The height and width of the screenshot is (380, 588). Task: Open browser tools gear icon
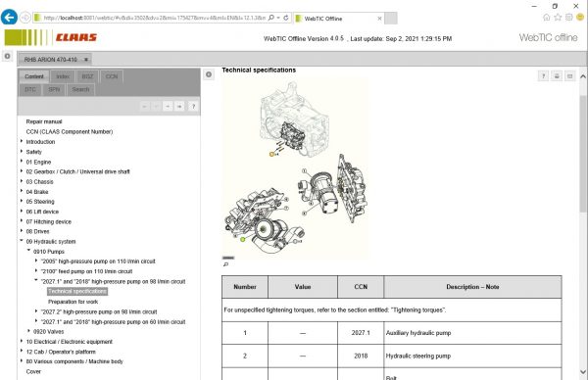coord(568,18)
